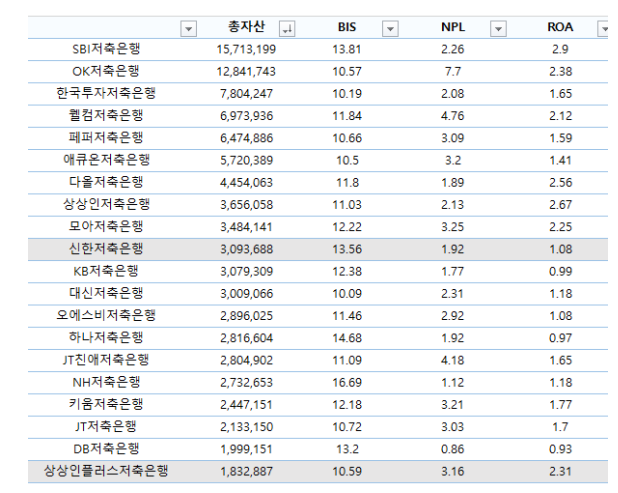Click the 페퍼저축은행 cell
The width and height of the screenshot is (618, 493).
[106, 138]
